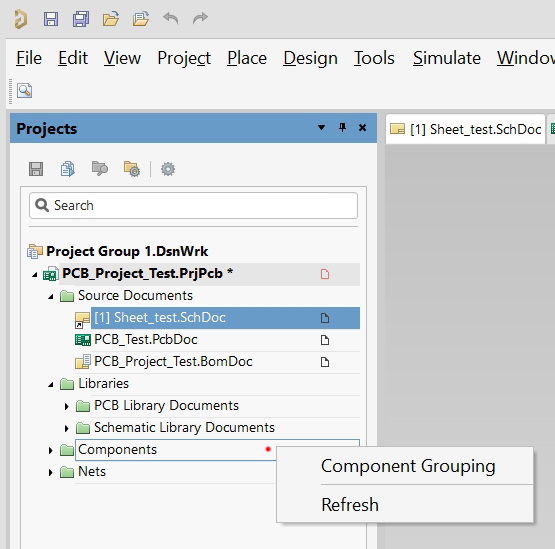Click the save icon in the Projects panel toolbar
Viewport: 555px width, 549px height.
coord(36,169)
